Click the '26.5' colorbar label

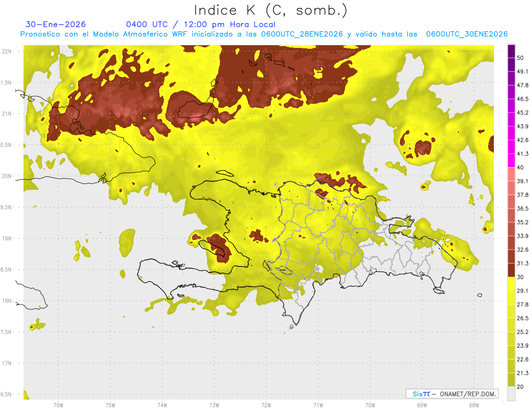pyautogui.click(x=523, y=318)
